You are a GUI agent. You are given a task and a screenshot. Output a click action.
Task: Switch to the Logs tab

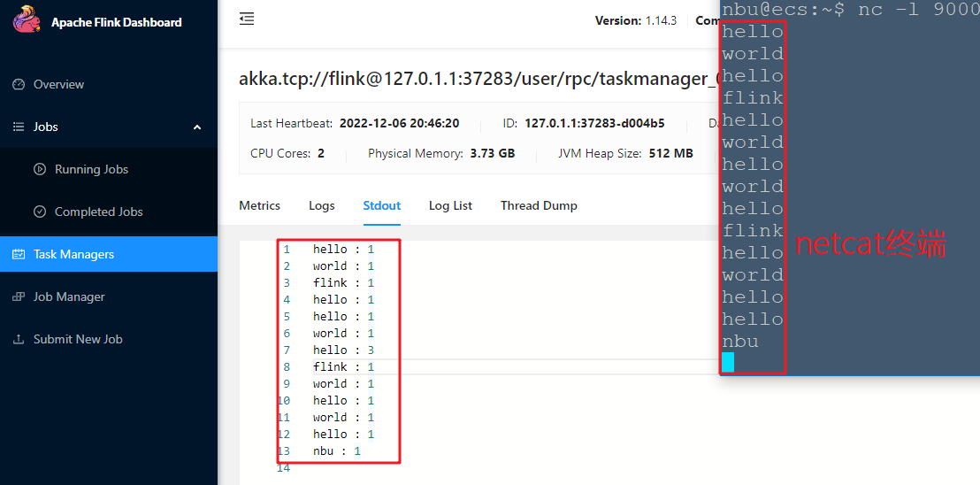(322, 205)
